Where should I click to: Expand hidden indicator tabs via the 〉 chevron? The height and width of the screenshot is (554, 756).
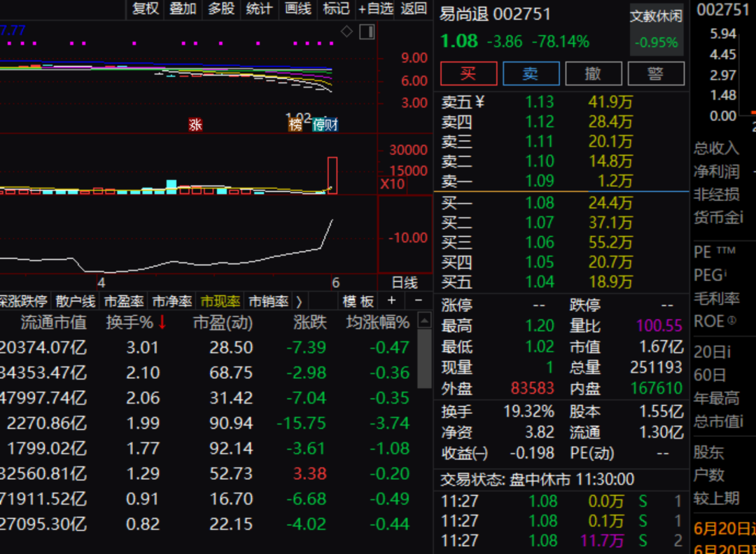[300, 301]
